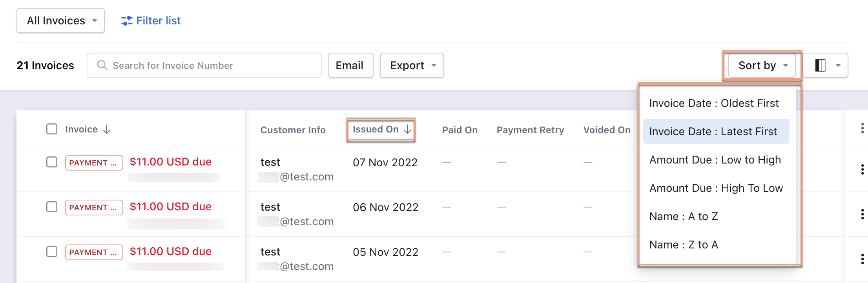Select Amount Due : High To Low
868x283 pixels.
(x=716, y=188)
